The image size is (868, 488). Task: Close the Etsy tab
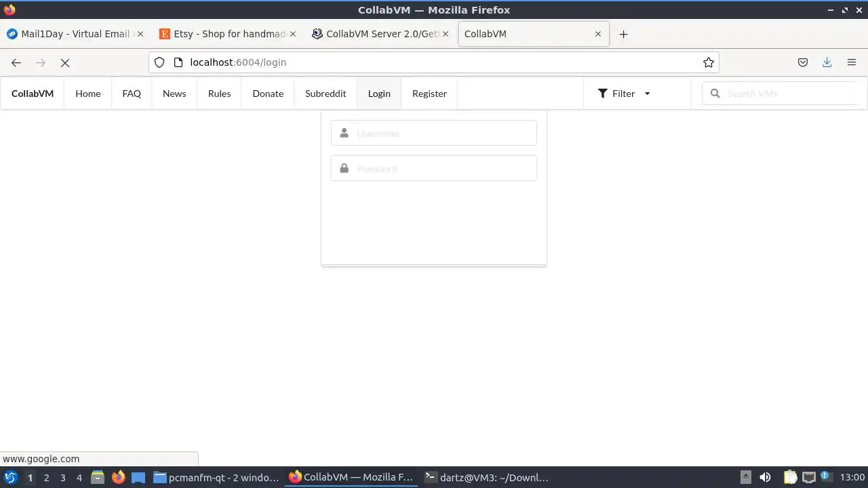293,34
